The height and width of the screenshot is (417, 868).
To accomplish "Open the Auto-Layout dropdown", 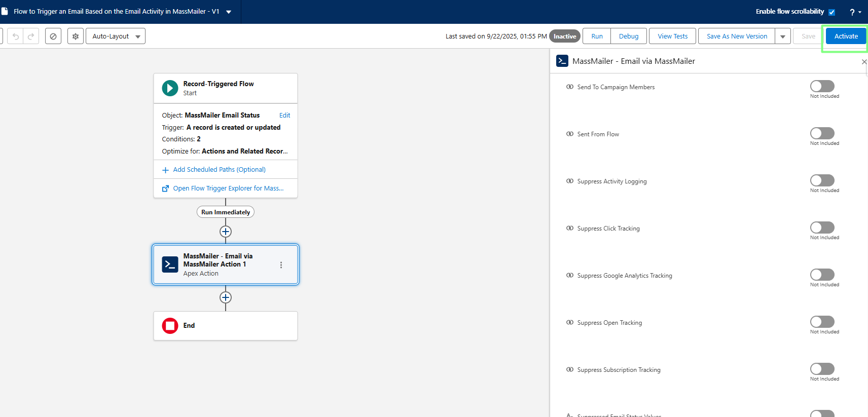I will (x=116, y=36).
